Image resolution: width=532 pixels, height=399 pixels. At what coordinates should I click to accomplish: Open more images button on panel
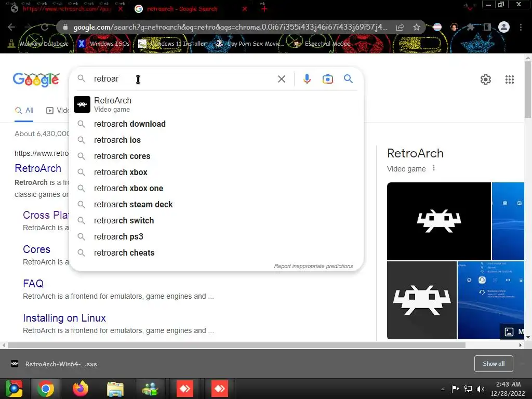pyautogui.click(x=512, y=331)
